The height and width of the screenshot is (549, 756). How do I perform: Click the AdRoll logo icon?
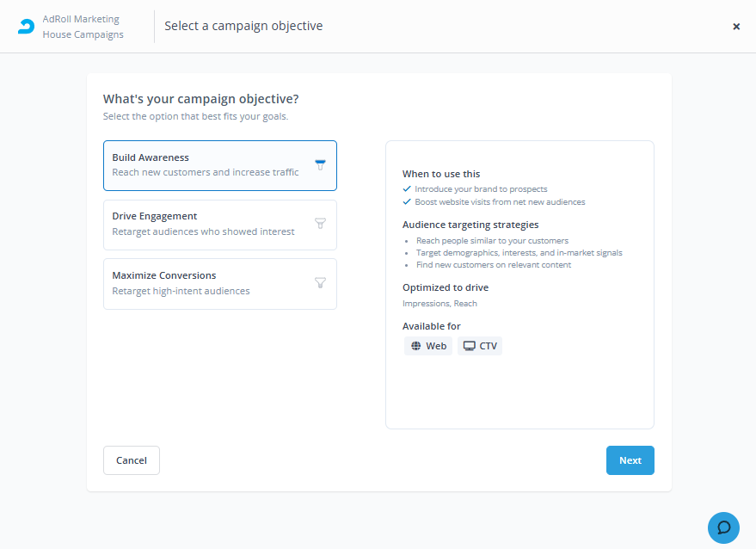coord(26,27)
